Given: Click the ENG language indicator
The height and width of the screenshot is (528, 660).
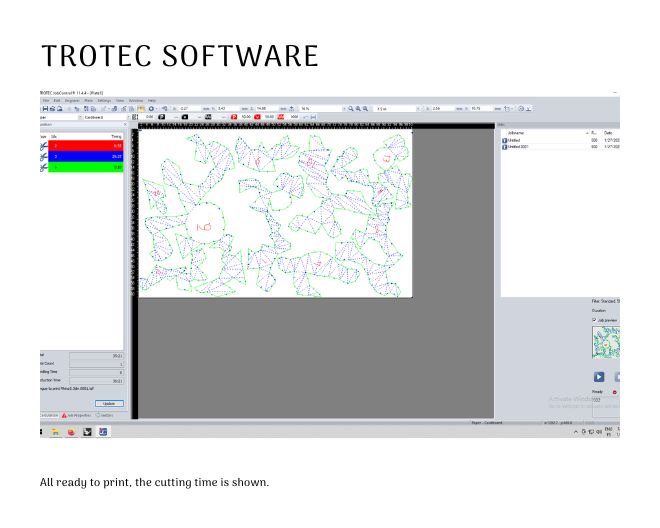Looking at the screenshot, I should 609,431.
